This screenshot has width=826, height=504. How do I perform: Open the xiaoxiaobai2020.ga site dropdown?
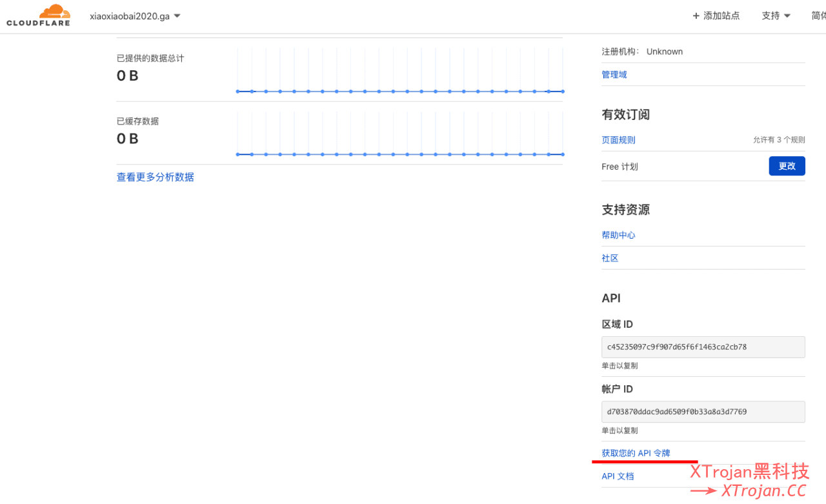[x=135, y=16]
